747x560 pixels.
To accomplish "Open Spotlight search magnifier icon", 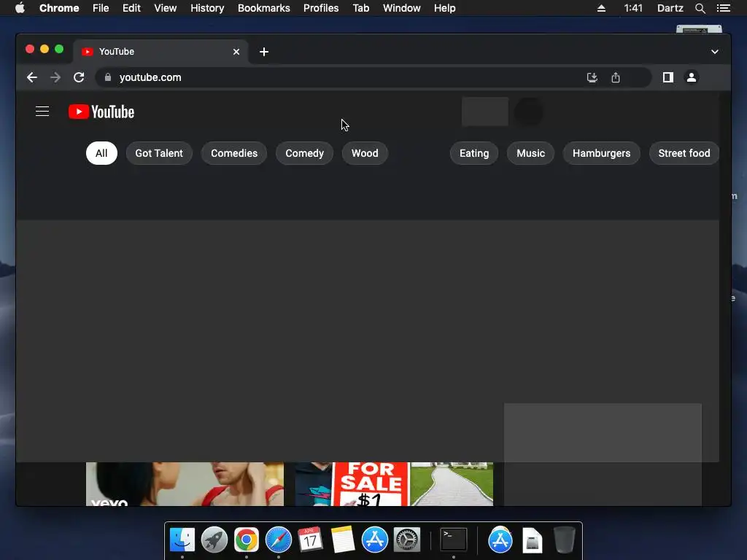I will point(700,8).
